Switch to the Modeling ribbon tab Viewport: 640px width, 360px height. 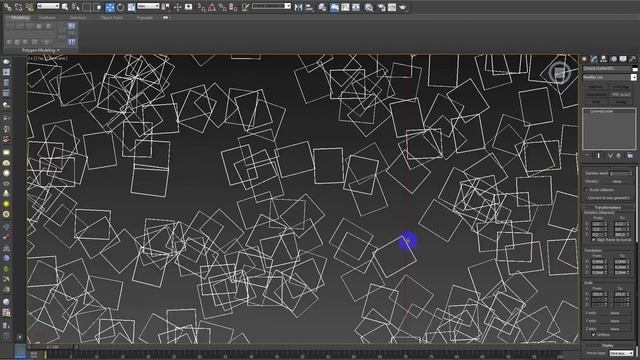tap(20, 18)
